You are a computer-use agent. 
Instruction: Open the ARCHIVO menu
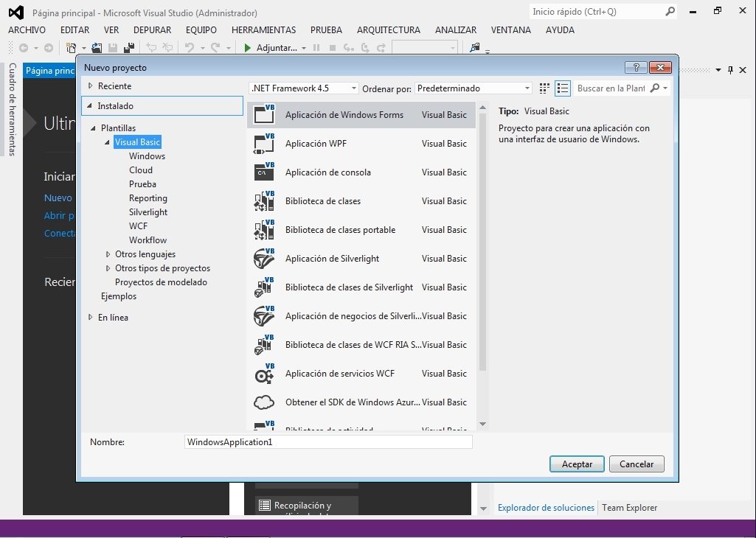(x=27, y=30)
